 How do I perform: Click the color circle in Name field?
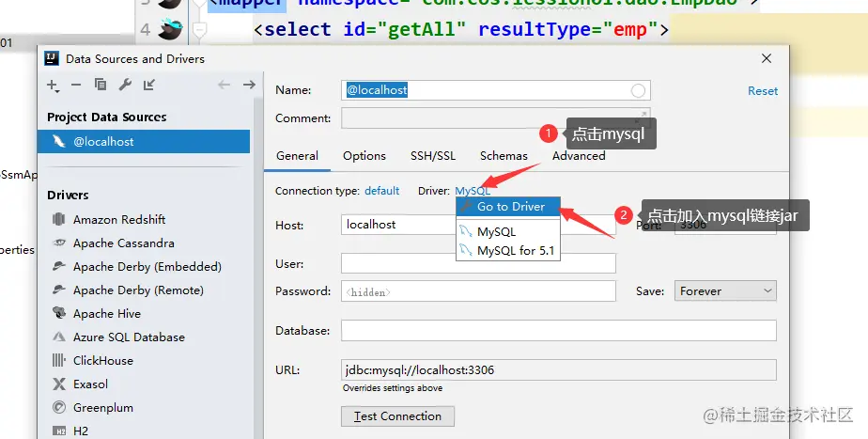pyautogui.click(x=638, y=91)
